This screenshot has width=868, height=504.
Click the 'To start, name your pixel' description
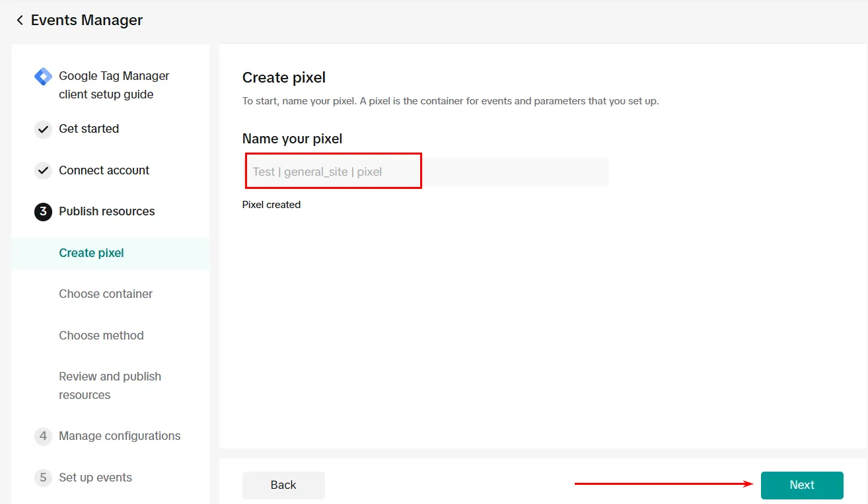tap(451, 101)
